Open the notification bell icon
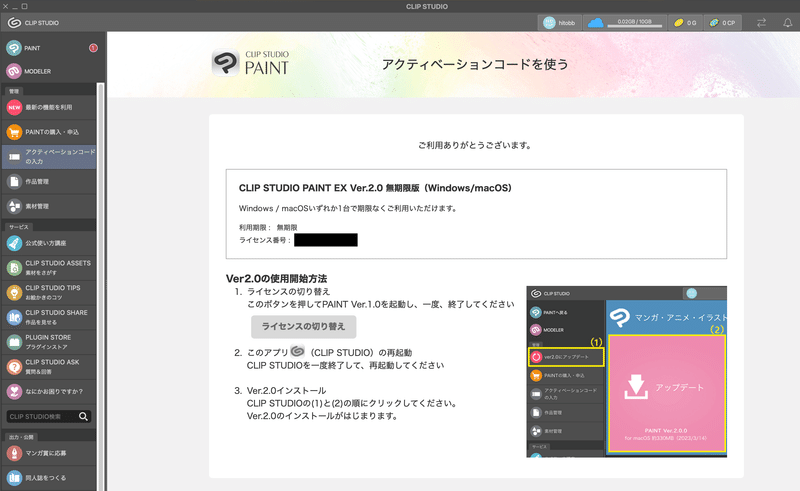Screen dimensions: 800x491 point(788,23)
